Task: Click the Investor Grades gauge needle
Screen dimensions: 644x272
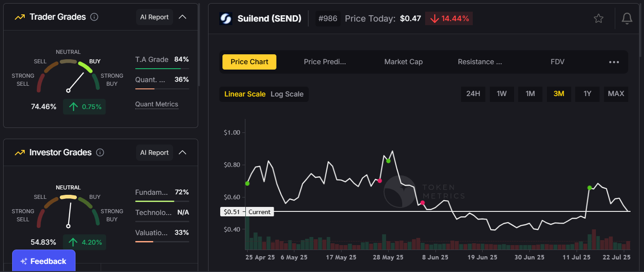Action: point(69,214)
